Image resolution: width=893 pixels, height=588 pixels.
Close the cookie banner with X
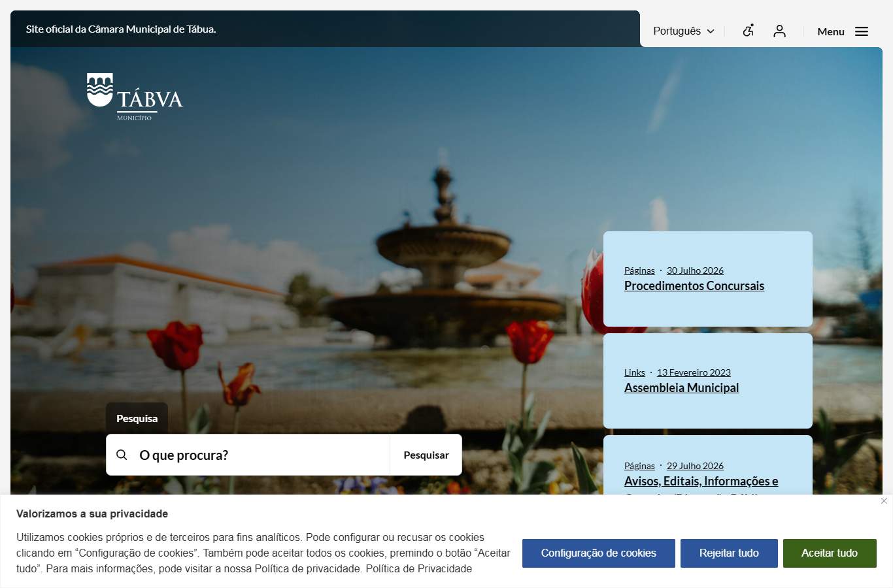[884, 501]
